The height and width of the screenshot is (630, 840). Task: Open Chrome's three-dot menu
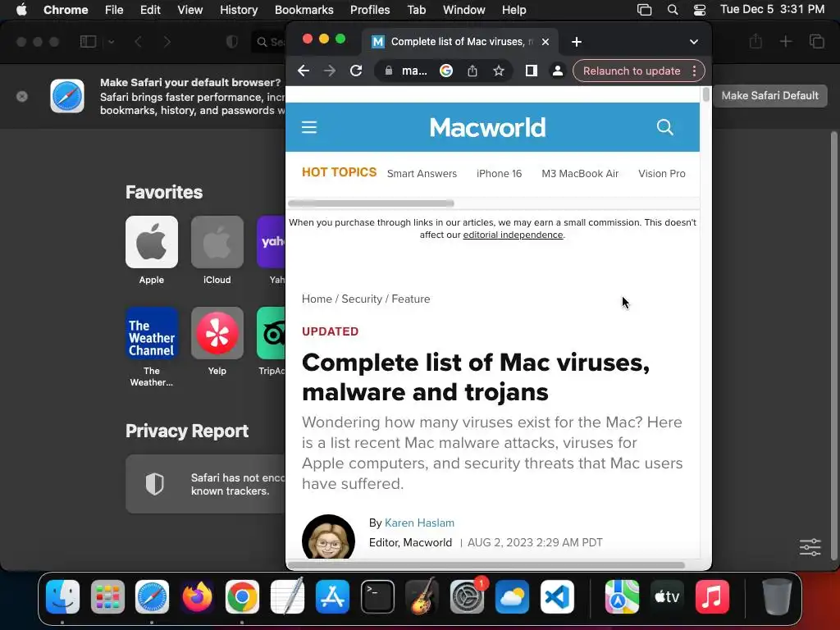(x=694, y=71)
